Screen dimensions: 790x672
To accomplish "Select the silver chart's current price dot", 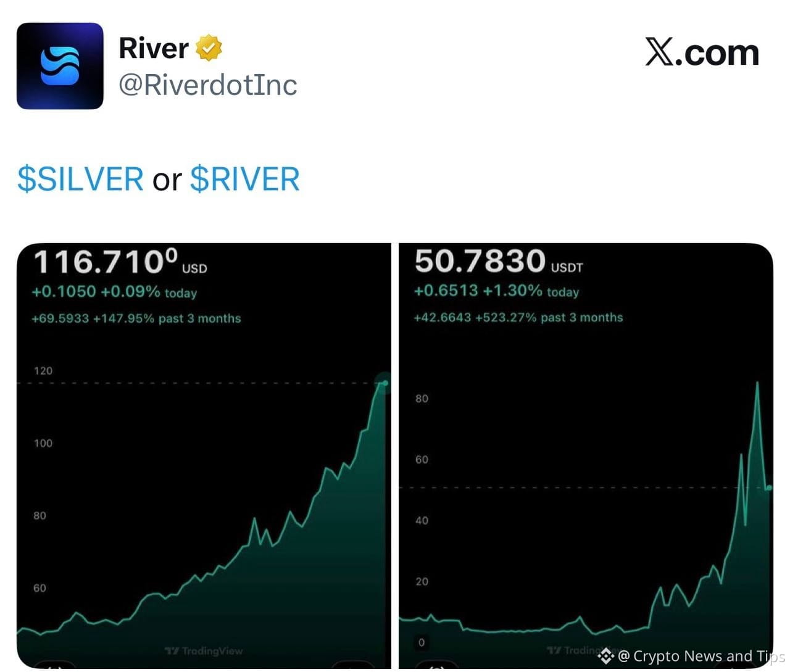I will click(385, 383).
